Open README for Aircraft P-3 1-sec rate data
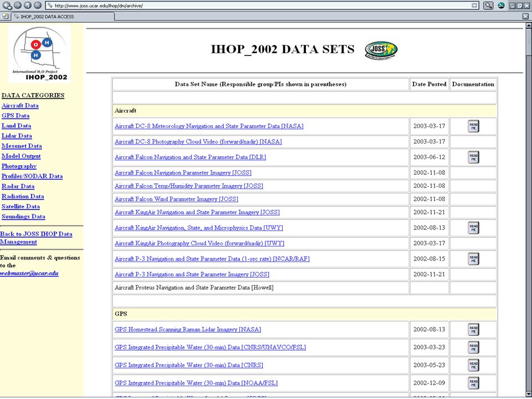 tap(473, 259)
